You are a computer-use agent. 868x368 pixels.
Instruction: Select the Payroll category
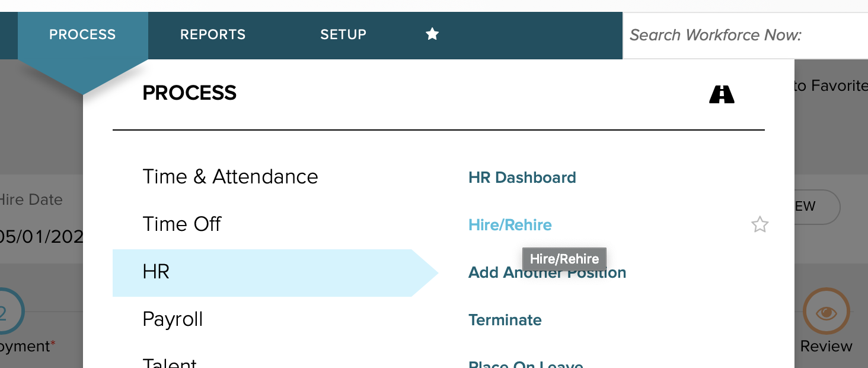click(173, 319)
